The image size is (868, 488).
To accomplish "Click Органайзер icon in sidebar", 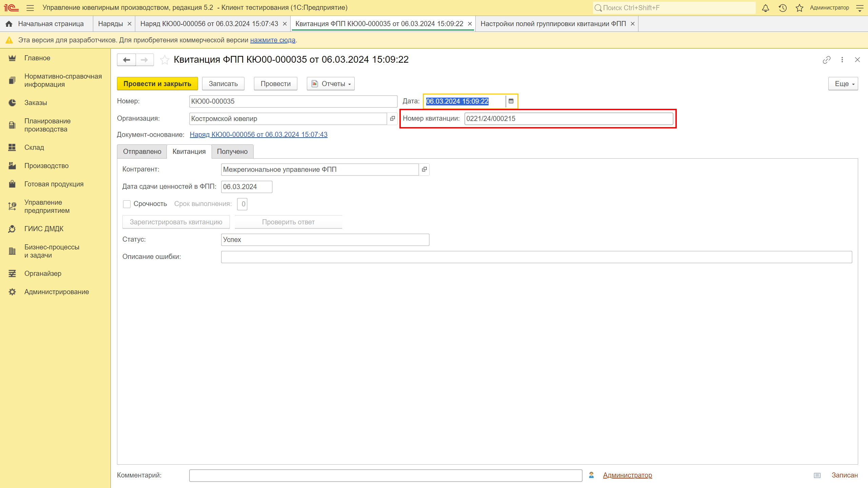I will 12,273.
